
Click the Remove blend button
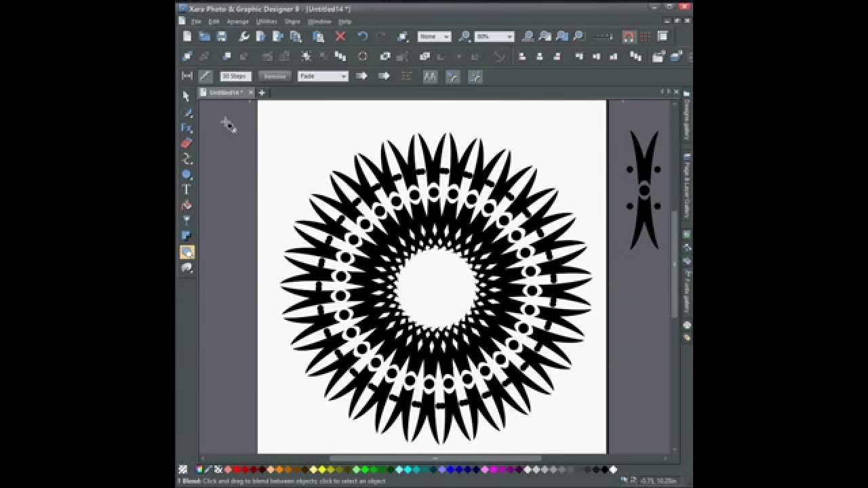(x=275, y=77)
